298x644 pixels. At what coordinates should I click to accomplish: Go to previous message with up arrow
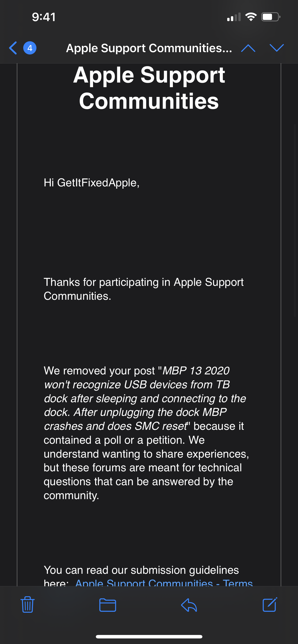[x=248, y=48]
